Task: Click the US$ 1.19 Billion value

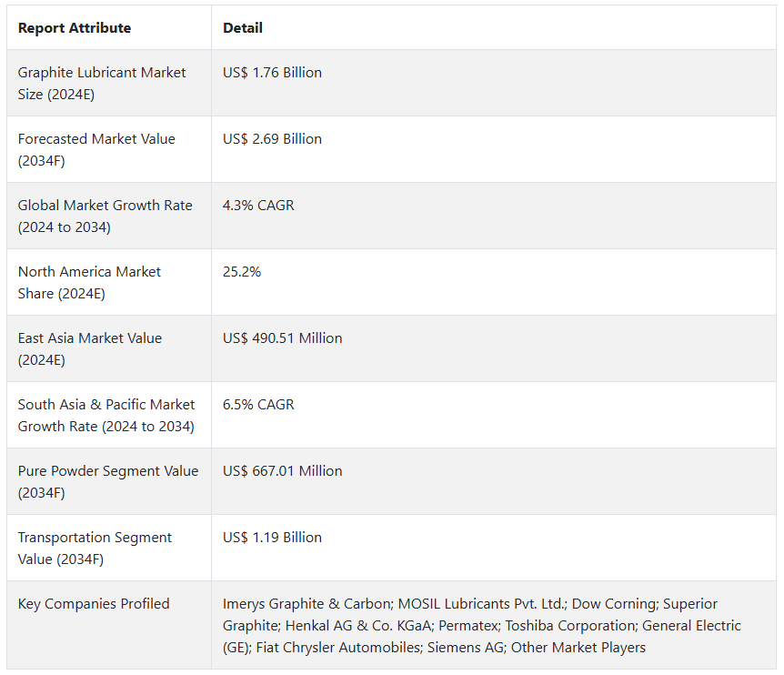Action: click(273, 538)
